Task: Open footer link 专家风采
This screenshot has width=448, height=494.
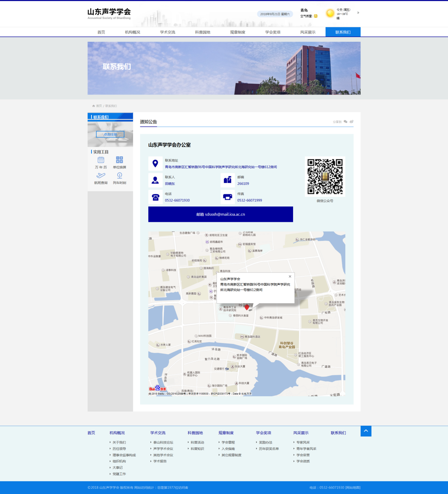Action: click(303, 442)
